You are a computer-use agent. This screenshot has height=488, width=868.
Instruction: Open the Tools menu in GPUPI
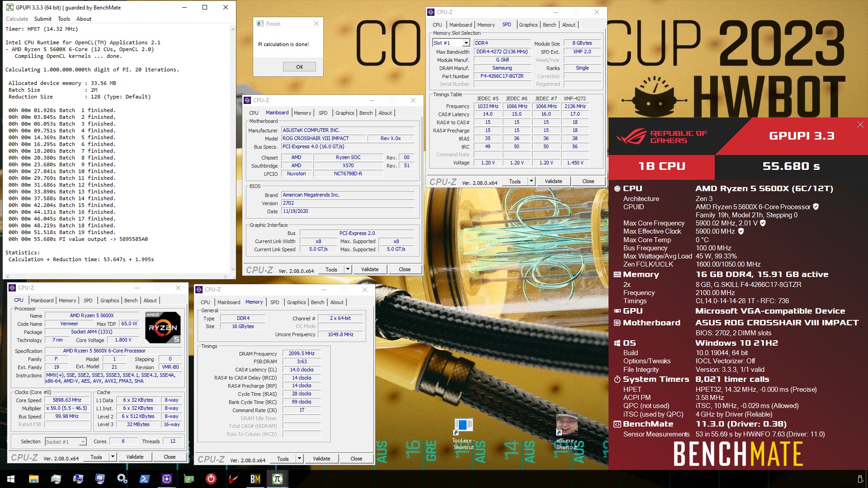pos(64,19)
